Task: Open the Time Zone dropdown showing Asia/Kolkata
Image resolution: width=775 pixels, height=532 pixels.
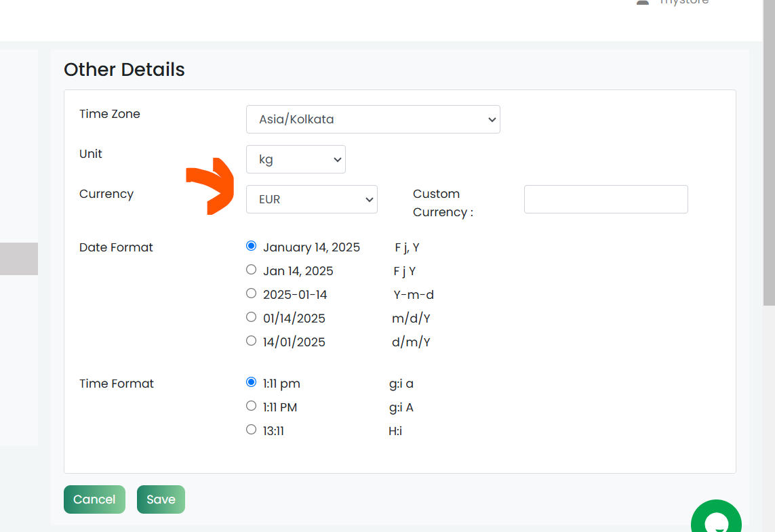Action: click(x=373, y=119)
